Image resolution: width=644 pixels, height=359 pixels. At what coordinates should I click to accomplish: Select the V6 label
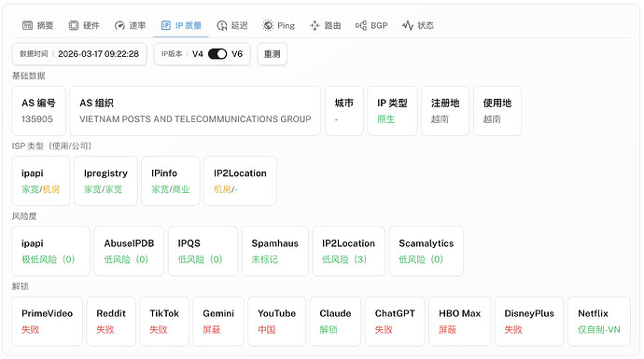coord(237,54)
